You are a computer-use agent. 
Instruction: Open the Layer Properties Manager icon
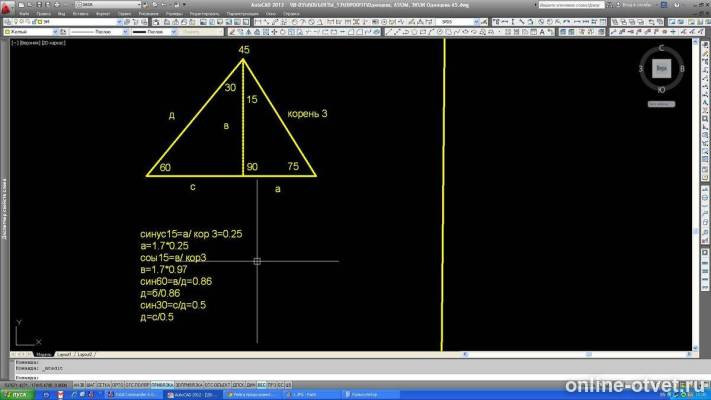[8, 22]
